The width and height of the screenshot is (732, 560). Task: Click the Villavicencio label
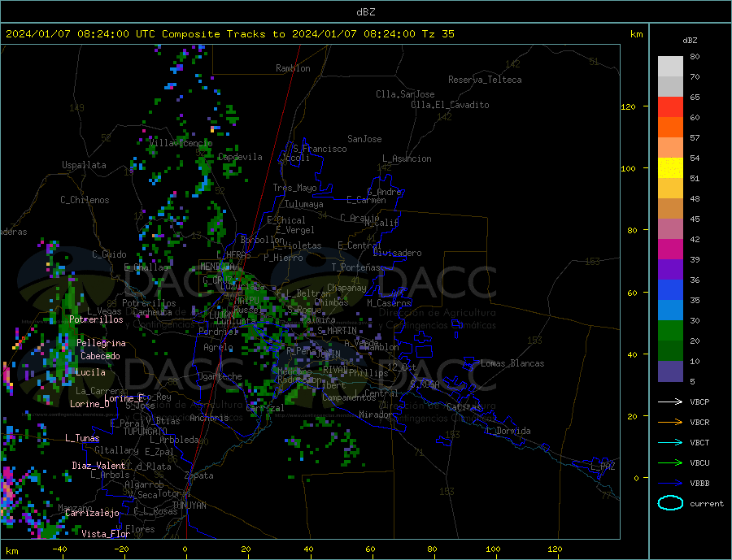(x=181, y=143)
